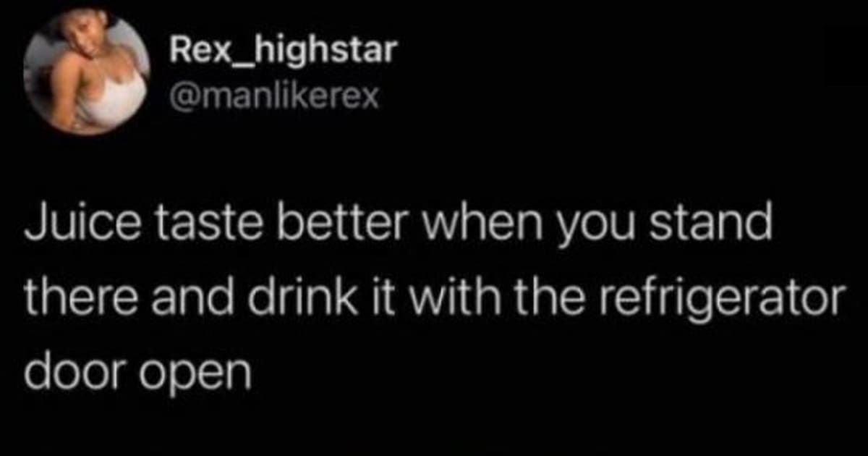Image resolution: width=868 pixels, height=456 pixels.
Task: Open the Rex_highstar profile picture
Action: pyautogui.click(x=86, y=73)
